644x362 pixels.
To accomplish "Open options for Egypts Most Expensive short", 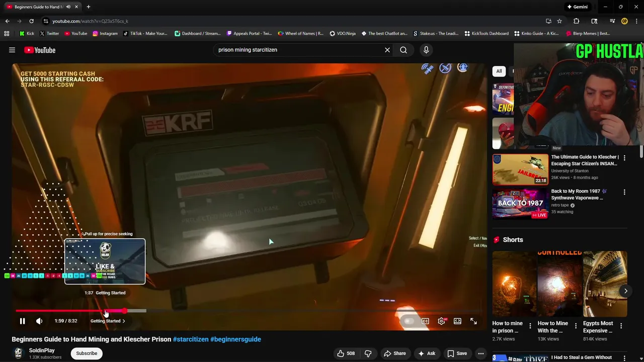I will coord(620,326).
